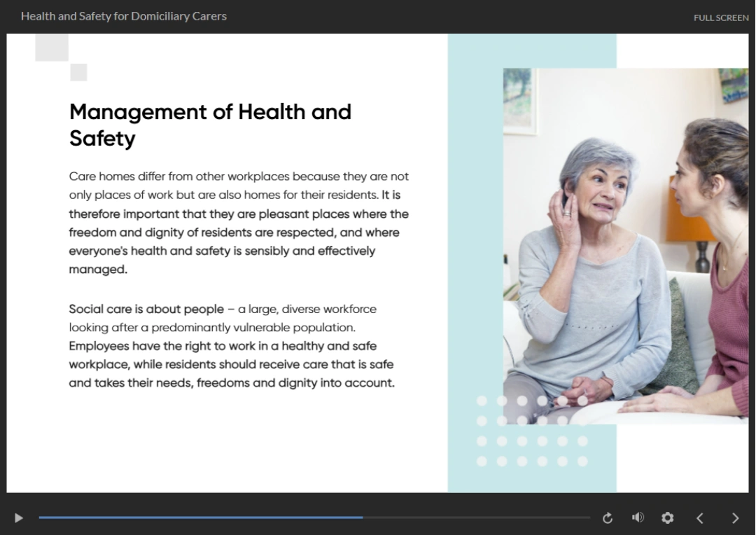
Task: Enter FULL SCREEN mode
Action: [x=721, y=18]
